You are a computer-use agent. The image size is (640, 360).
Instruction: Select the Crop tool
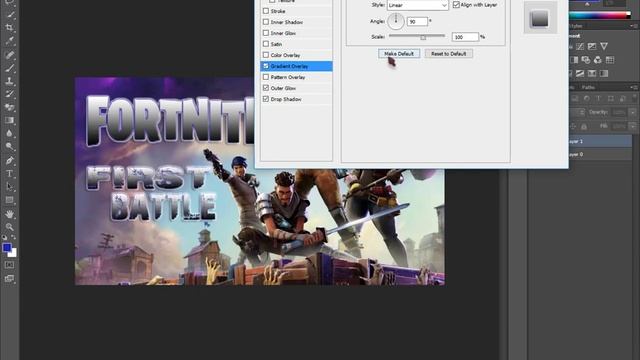9,27
